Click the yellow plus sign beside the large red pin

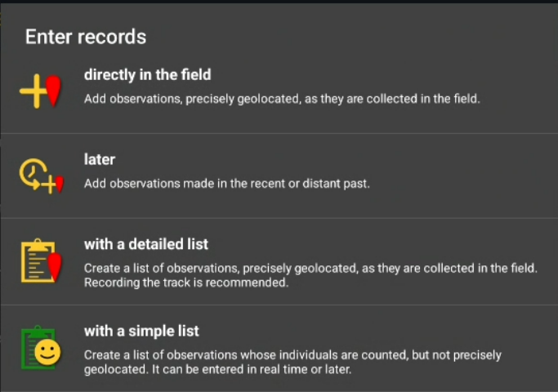(x=33, y=91)
